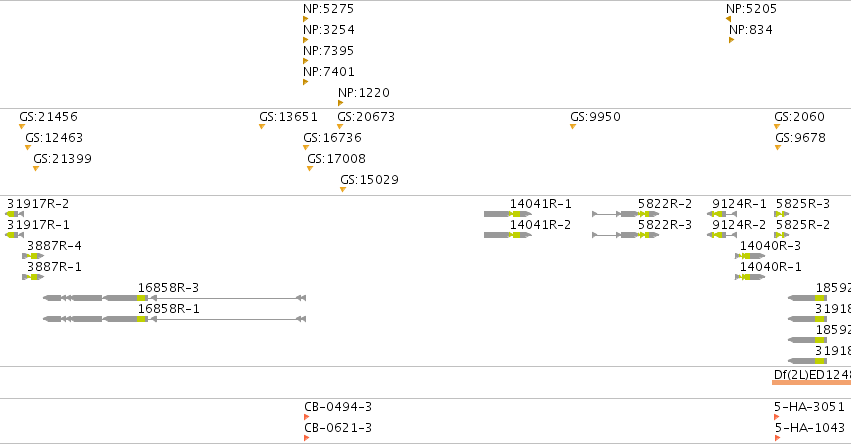Click the 14040R-3 transcript label

770,246
